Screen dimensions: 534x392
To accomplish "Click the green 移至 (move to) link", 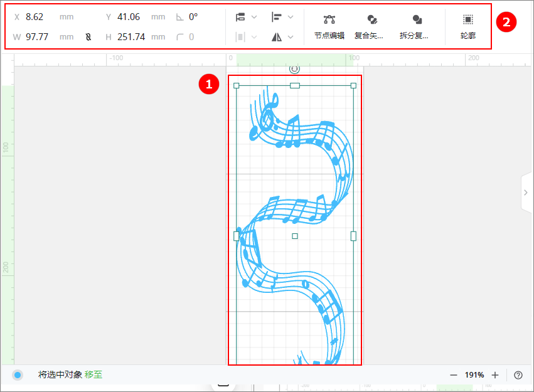I will (93, 375).
